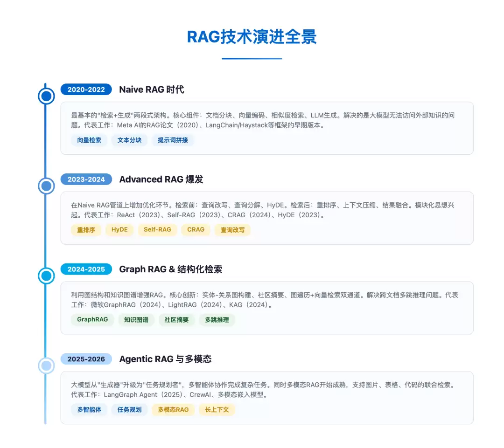Image resolution: width=504 pixels, height=448 pixels.
Task: Click the heading Agentic RAG 与多模态
Action: pos(165,359)
